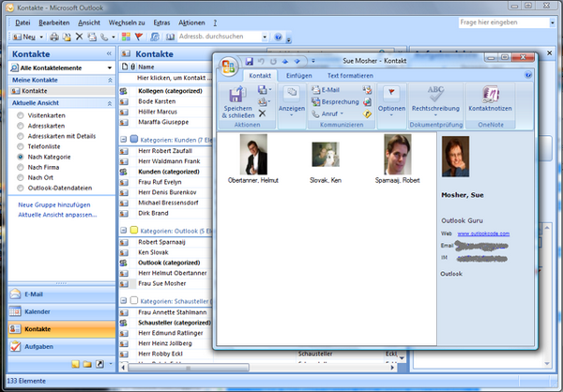Switch to E-Mail in navigation pane

(x=61, y=294)
